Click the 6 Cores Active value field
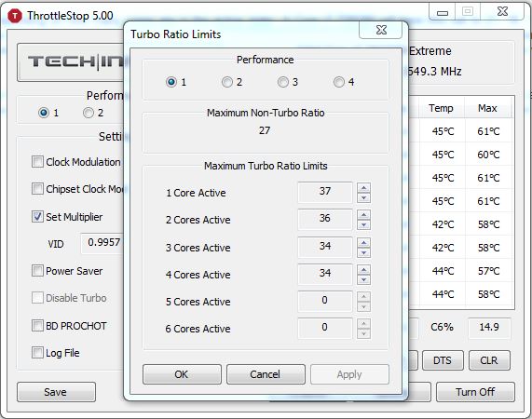Viewport: 532px width, 419px height. (324, 329)
